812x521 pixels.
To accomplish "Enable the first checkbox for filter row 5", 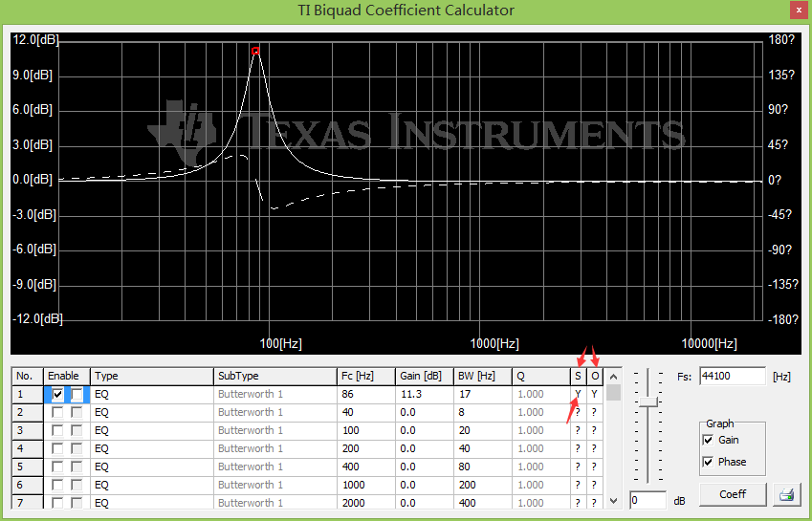I will [57, 467].
